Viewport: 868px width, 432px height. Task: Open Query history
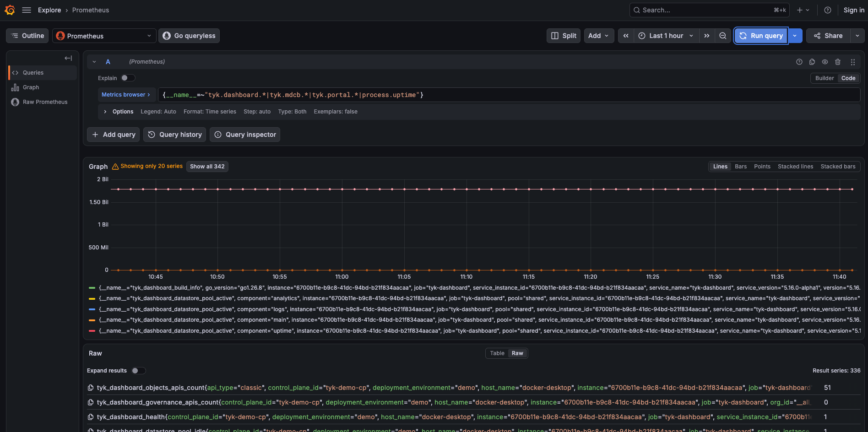[175, 135]
